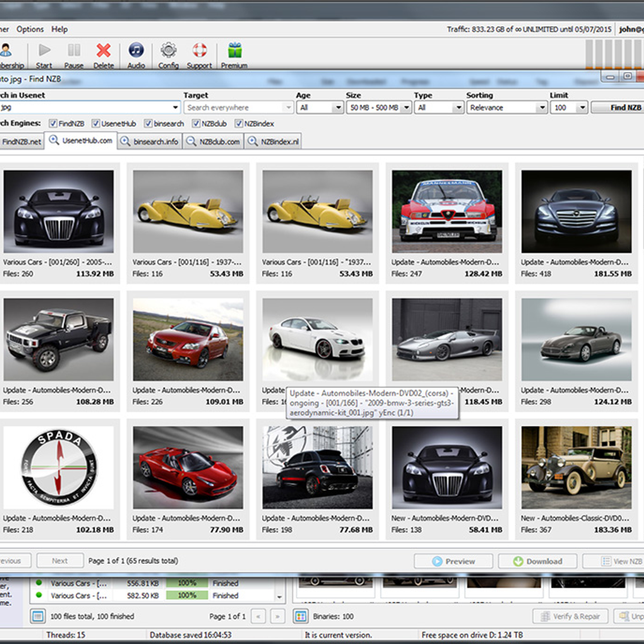Click the binaries grid view icon
This screenshot has width=644, height=644.
(x=301, y=616)
